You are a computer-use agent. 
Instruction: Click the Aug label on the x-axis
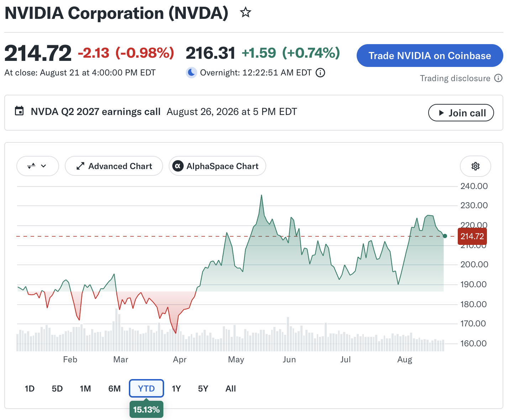click(x=405, y=359)
